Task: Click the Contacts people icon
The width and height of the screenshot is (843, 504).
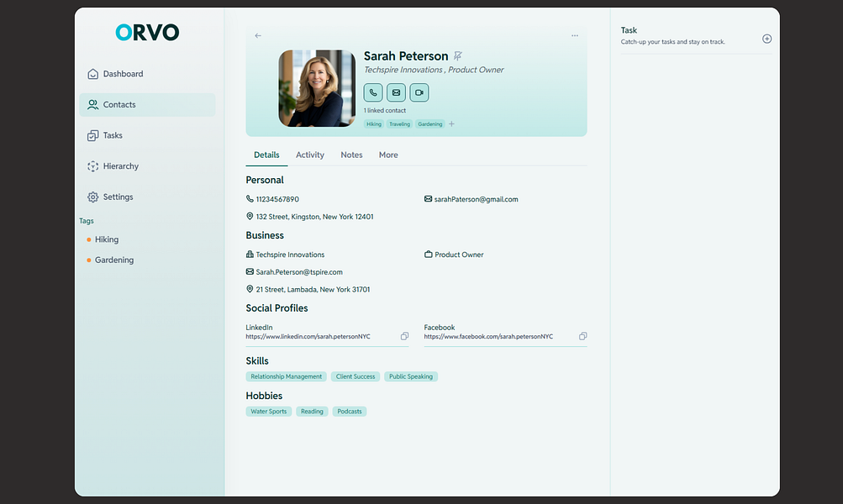Action: [x=93, y=105]
